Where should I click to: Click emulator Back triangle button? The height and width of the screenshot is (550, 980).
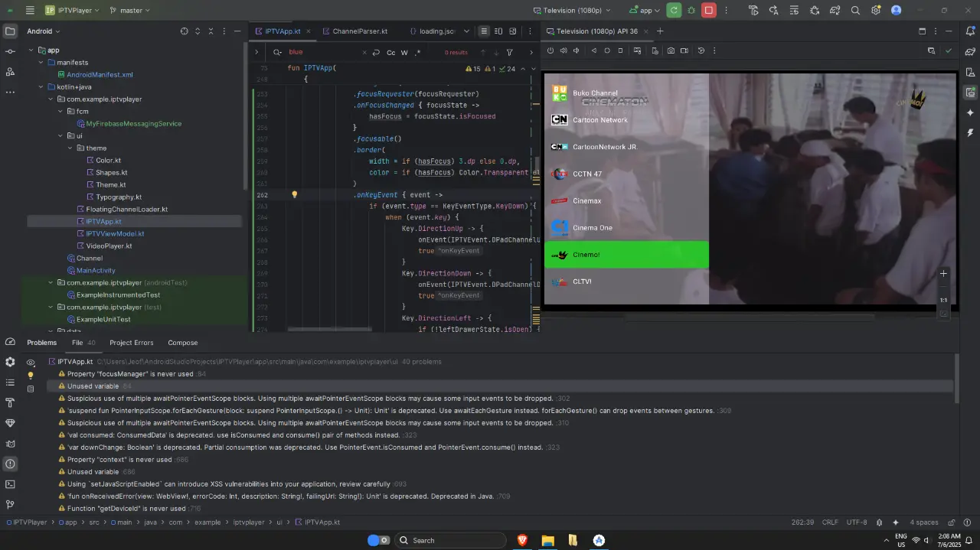[x=593, y=50]
